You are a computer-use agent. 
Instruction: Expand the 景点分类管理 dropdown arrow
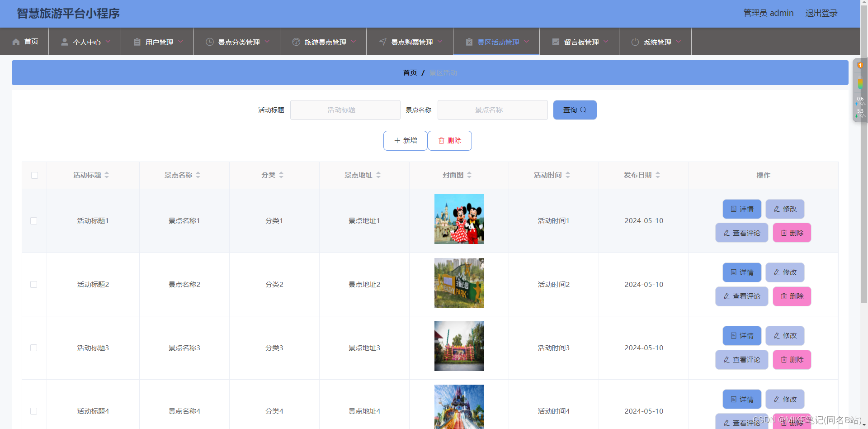(267, 42)
